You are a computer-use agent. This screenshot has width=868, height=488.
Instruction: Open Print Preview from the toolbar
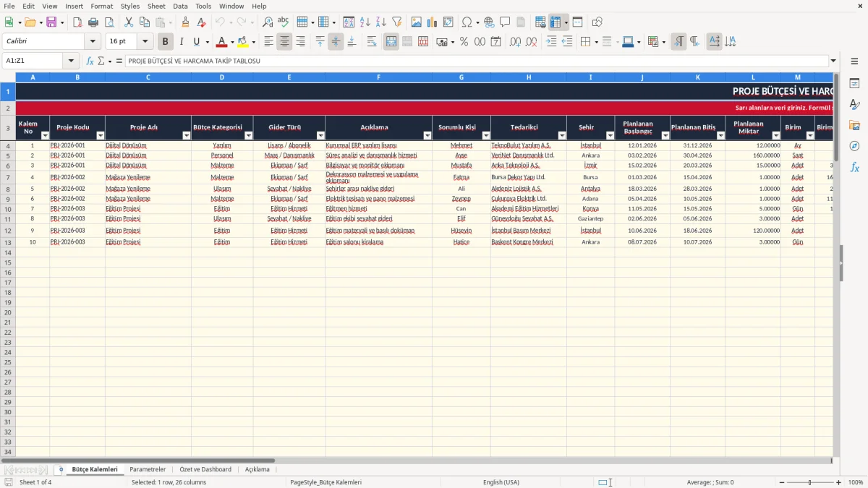pos(109,22)
